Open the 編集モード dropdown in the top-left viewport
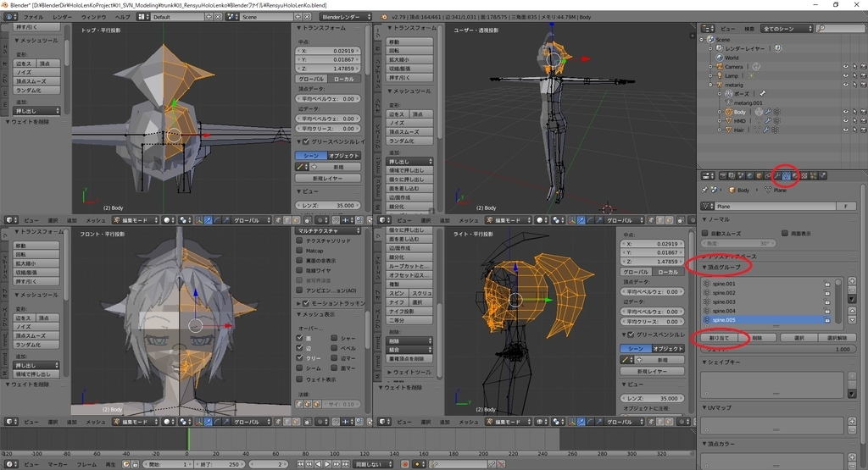Viewport: 868px width, 470px height. (x=136, y=220)
